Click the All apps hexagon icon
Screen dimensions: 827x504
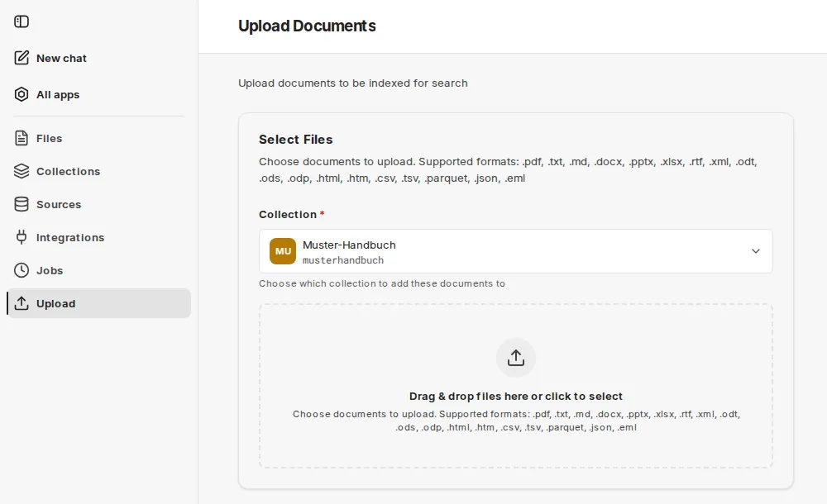tap(22, 94)
